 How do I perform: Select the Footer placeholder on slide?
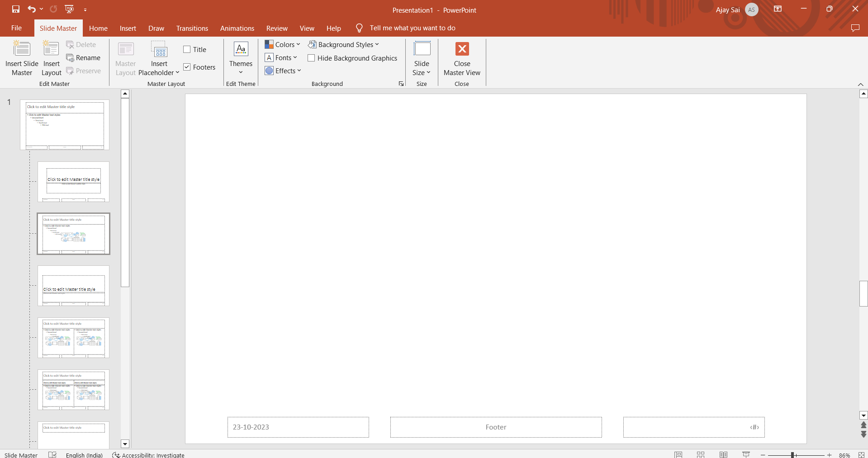pyautogui.click(x=496, y=427)
